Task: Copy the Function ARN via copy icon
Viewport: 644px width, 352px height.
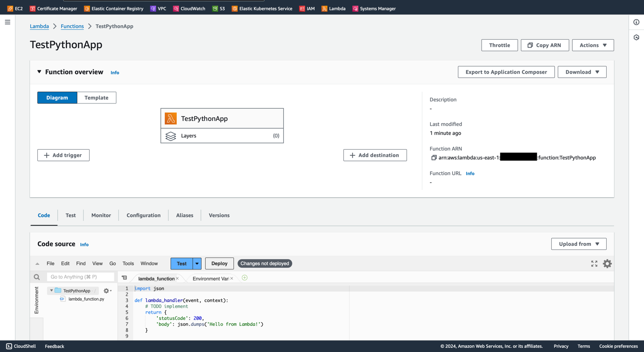Action: coord(434,158)
